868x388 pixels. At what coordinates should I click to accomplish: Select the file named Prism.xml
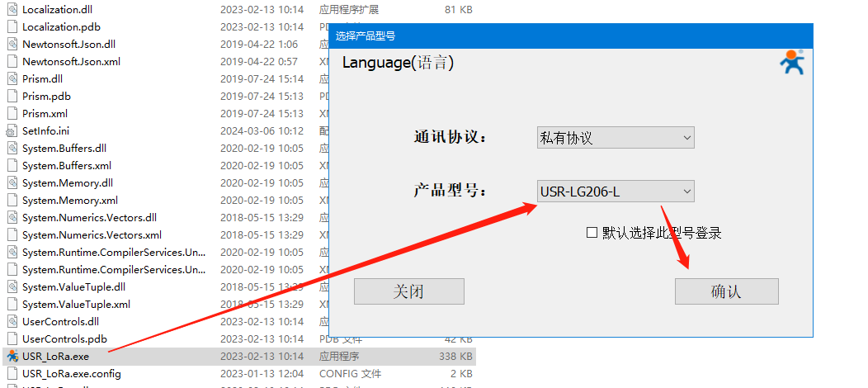coord(45,113)
